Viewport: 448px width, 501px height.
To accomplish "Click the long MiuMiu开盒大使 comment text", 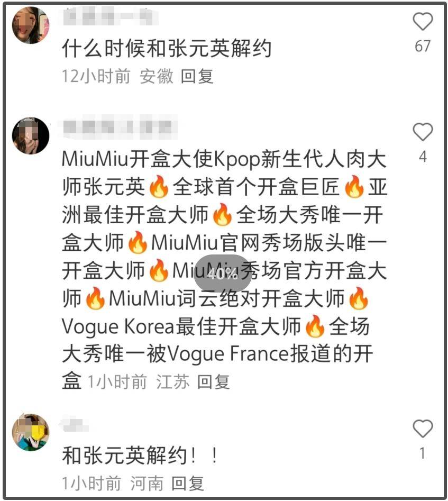I will pos(224,270).
